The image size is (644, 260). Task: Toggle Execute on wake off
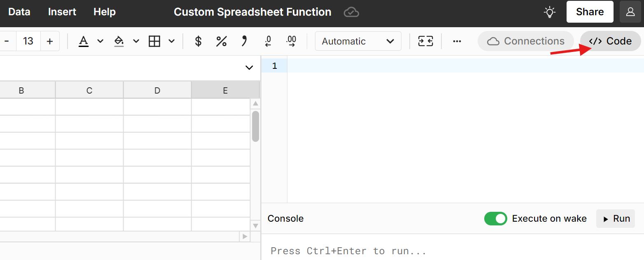(x=495, y=218)
